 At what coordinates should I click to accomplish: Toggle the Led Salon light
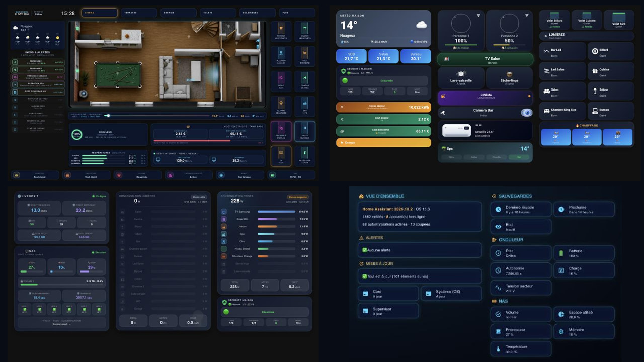(x=562, y=71)
